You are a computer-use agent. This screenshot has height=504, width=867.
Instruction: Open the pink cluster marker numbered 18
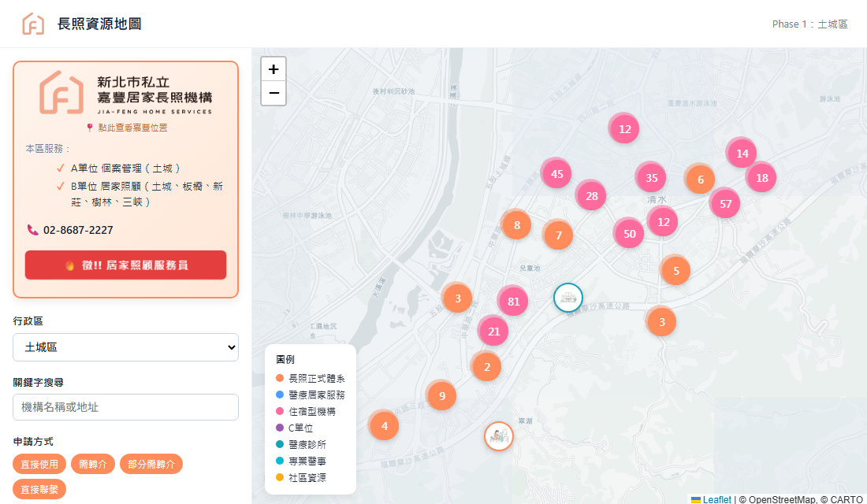coord(762,177)
